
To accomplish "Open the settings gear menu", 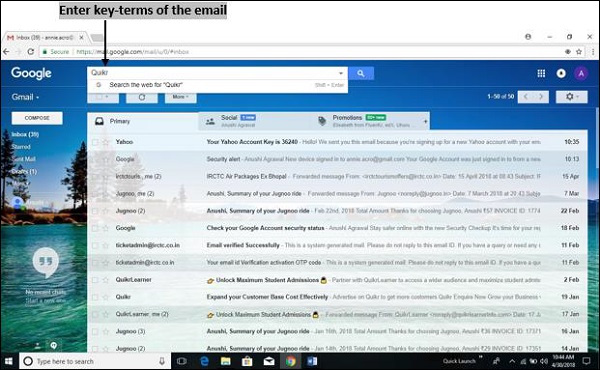I will [572, 97].
